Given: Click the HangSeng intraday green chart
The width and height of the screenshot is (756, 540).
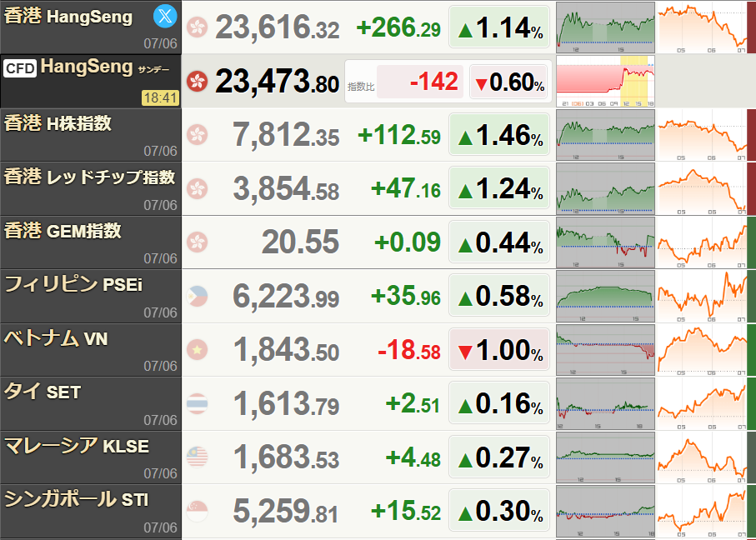Looking at the screenshot, I should pos(606,27).
